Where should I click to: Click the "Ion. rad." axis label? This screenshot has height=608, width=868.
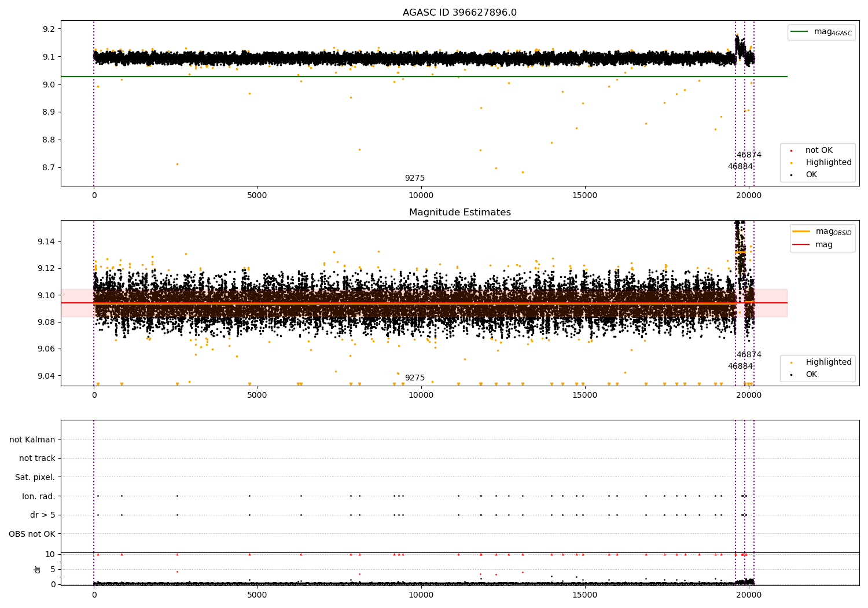tap(39, 496)
